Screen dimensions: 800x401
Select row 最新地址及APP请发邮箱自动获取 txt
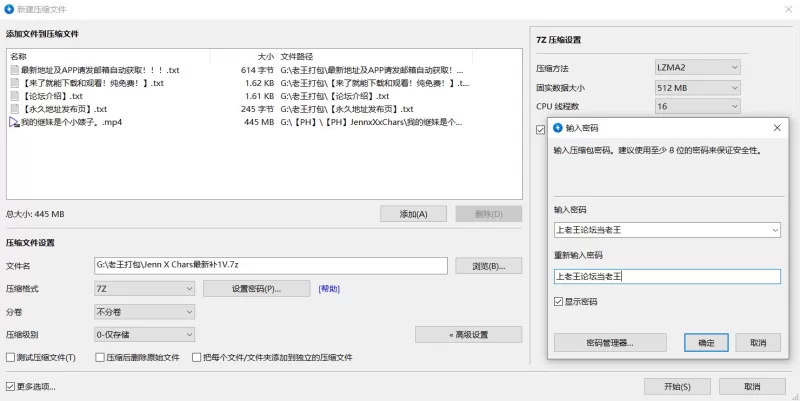264,70
